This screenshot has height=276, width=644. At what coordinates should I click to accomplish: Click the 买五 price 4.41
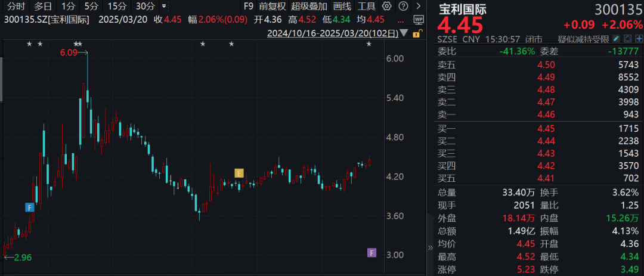[x=546, y=179]
